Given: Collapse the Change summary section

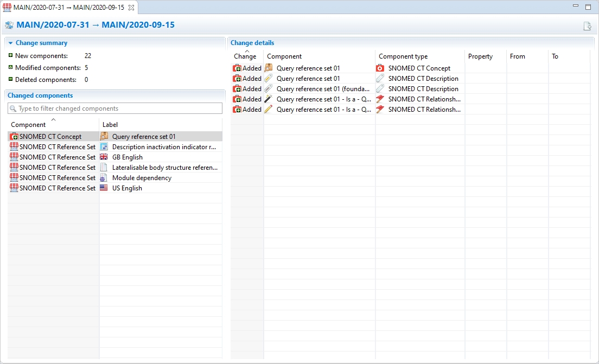Looking at the screenshot, I should click(10, 43).
